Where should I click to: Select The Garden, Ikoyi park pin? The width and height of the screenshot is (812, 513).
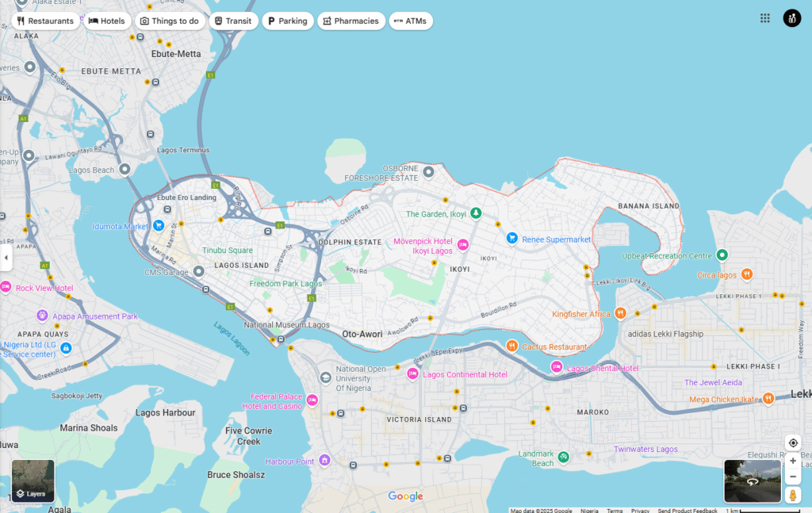pos(476,212)
